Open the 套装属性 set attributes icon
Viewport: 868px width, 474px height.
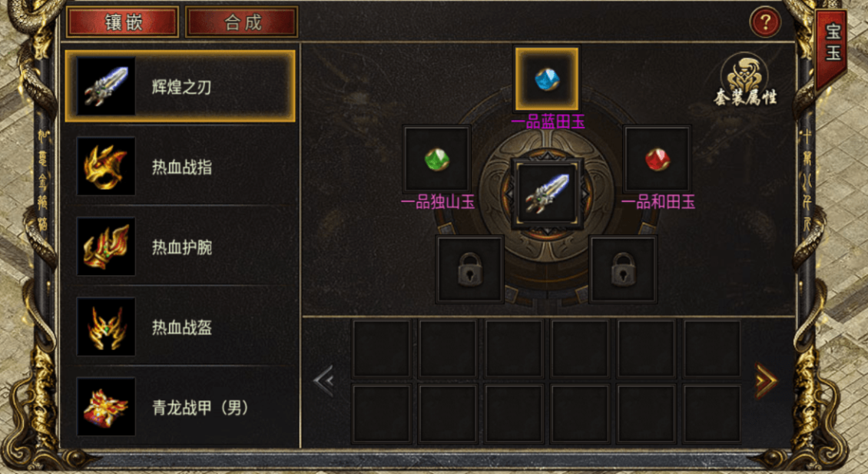[x=745, y=79]
